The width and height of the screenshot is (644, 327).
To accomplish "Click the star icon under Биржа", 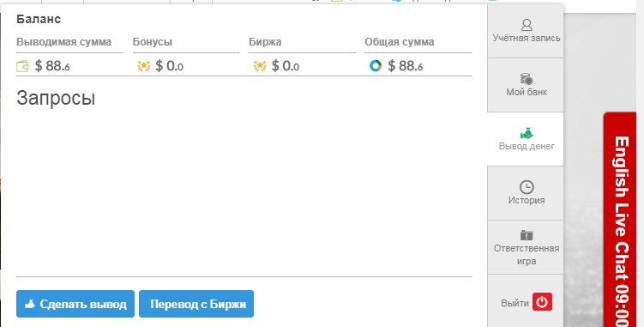I will [260, 66].
